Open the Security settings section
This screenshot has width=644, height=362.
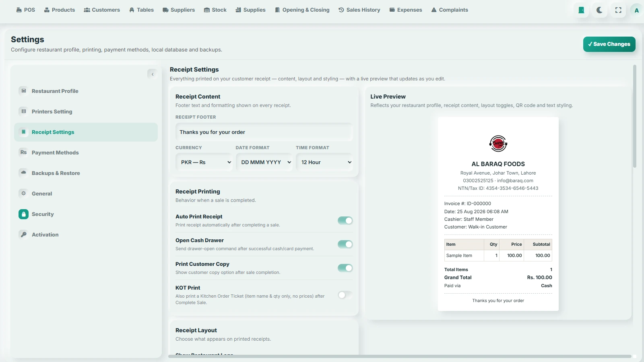click(x=86, y=214)
